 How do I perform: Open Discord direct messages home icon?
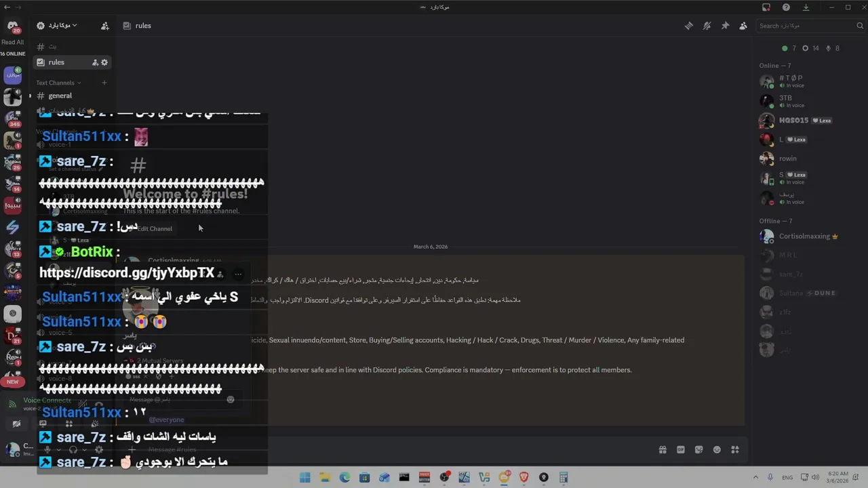[x=12, y=27]
